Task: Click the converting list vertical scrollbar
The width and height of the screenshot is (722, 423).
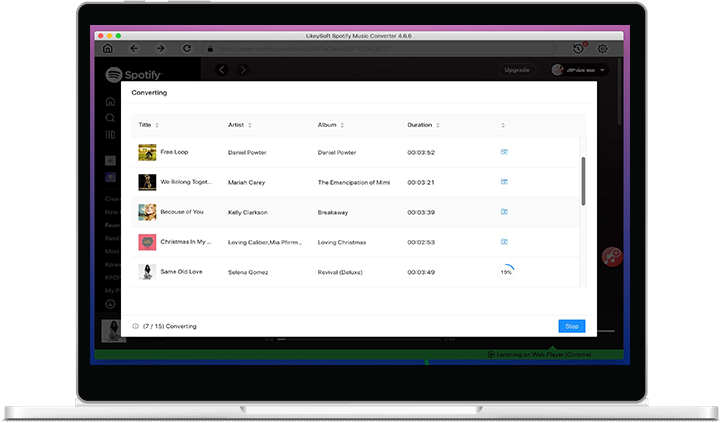Action: (x=583, y=180)
